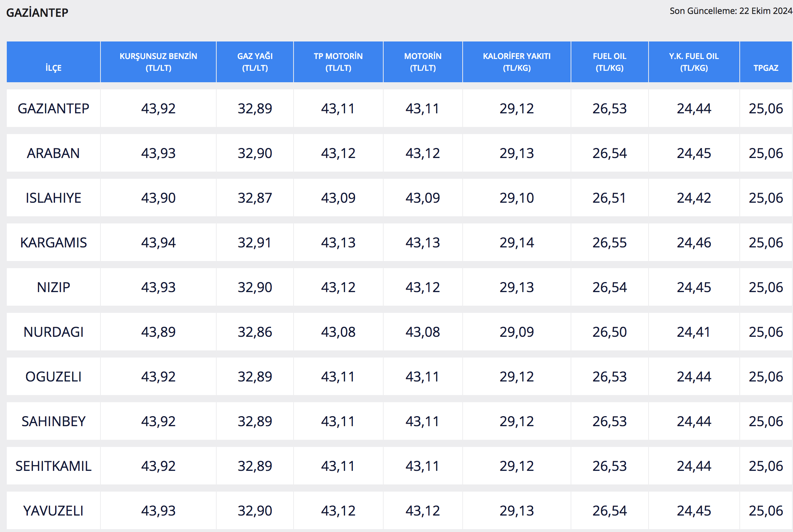Select the NURDAGI district name
The width and height of the screenshot is (793, 532).
point(53,332)
